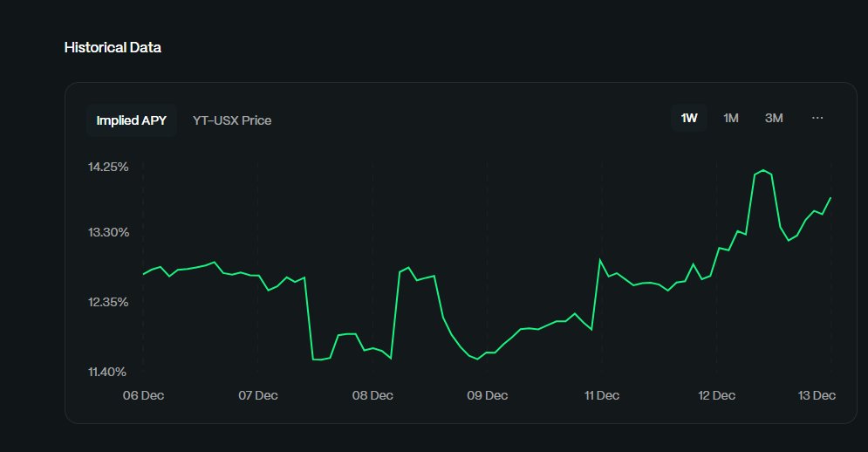Click the 06 Dec date label
The height and width of the screenshot is (452, 868).
click(x=143, y=395)
